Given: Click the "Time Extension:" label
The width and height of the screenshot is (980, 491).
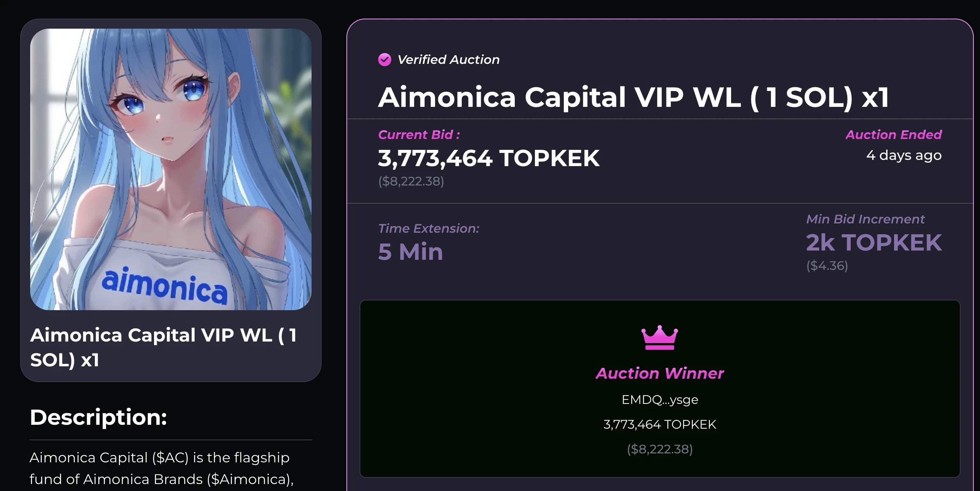Looking at the screenshot, I should pyautogui.click(x=428, y=228).
